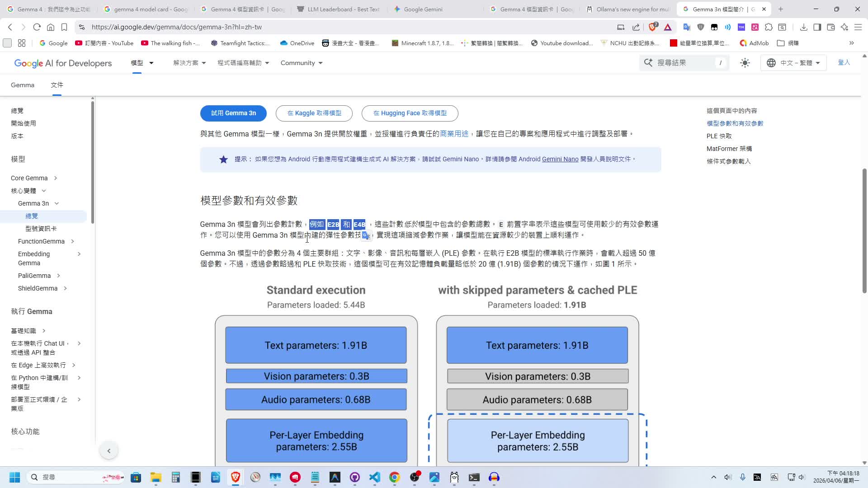This screenshot has height=488, width=868.
Task: Open 型號資訊卡 in sidebar
Action: [x=41, y=229]
